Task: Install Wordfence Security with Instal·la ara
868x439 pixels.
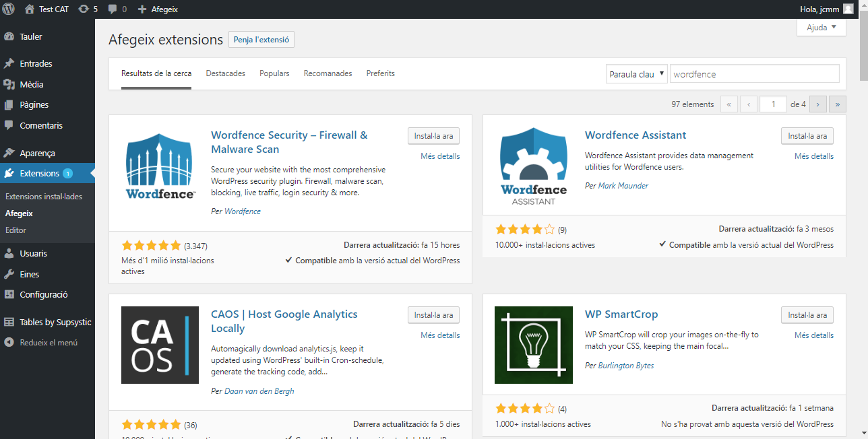Action: 434,136
